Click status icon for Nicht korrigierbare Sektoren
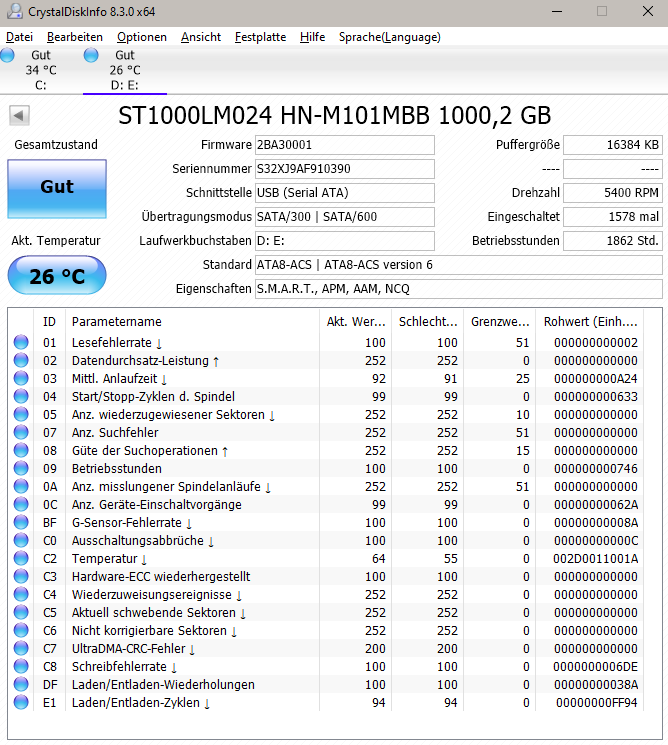The image size is (668, 745). (x=21, y=630)
